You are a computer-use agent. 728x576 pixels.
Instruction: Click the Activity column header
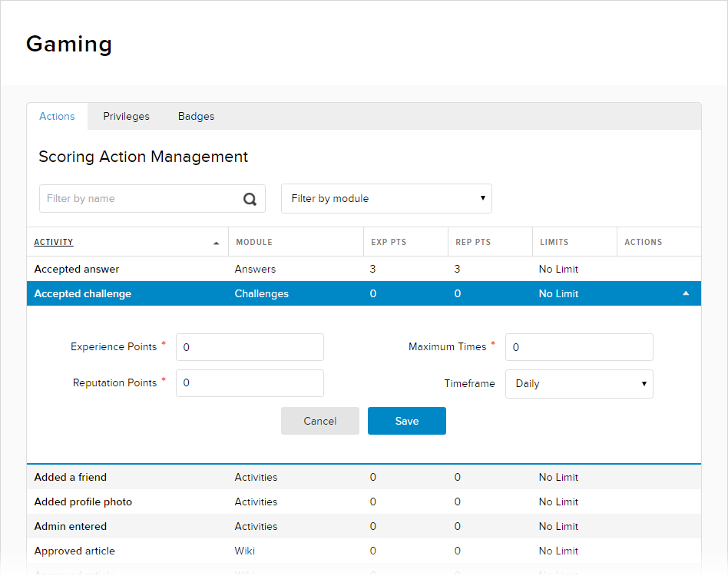(54, 243)
